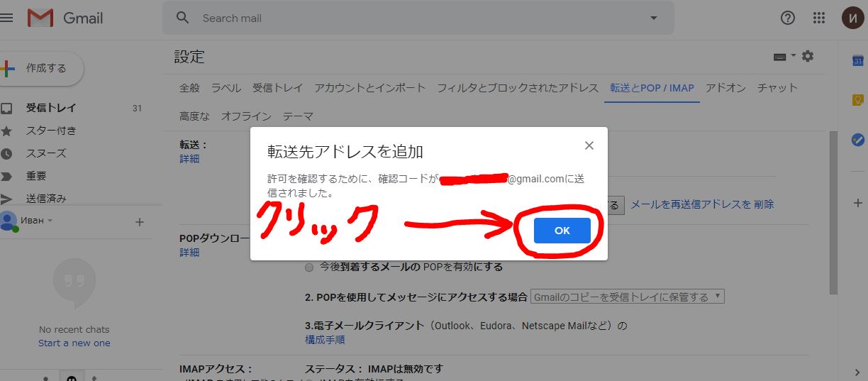Viewport: 868px width, 381px height.
Task: Open the 受信トレイ inbox folder
Action: tap(52, 108)
